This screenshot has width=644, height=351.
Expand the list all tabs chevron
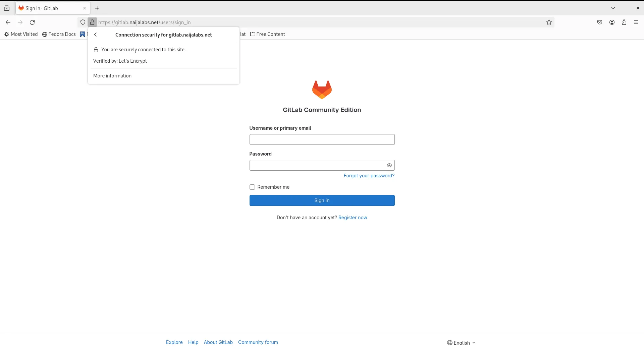[613, 8]
